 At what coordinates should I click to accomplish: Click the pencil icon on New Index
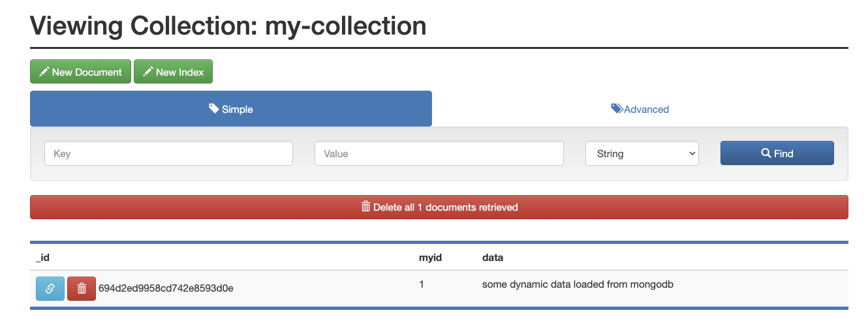147,72
